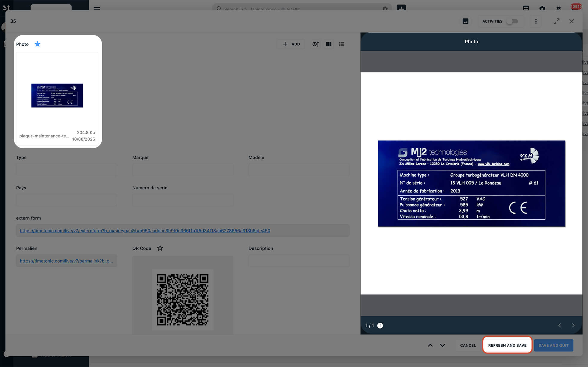The image size is (588, 367).
Task: Switch photos to list view
Action: [x=341, y=44]
